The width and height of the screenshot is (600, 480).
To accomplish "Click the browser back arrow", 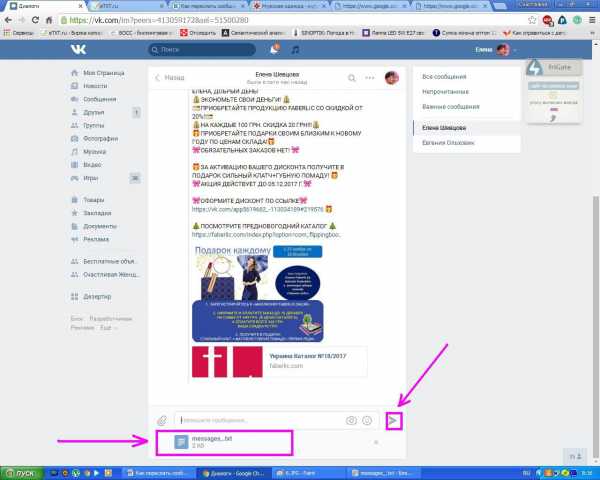I will click(8, 20).
